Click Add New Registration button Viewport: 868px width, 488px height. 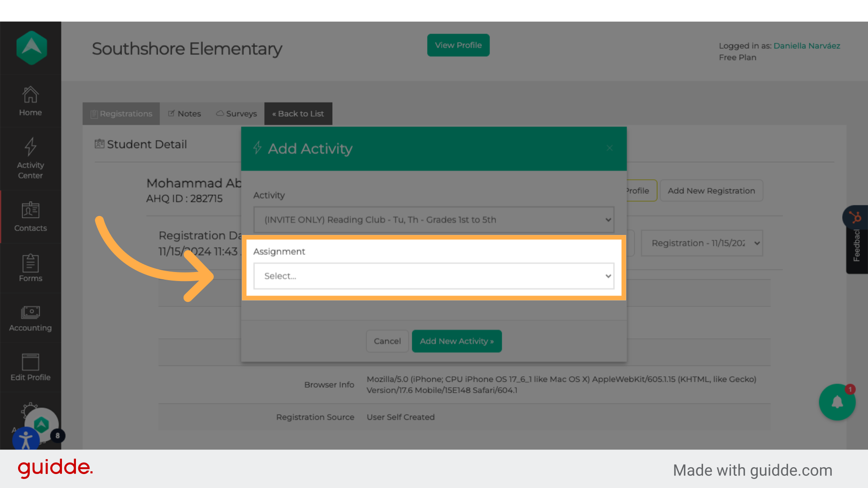click(711, 191)
